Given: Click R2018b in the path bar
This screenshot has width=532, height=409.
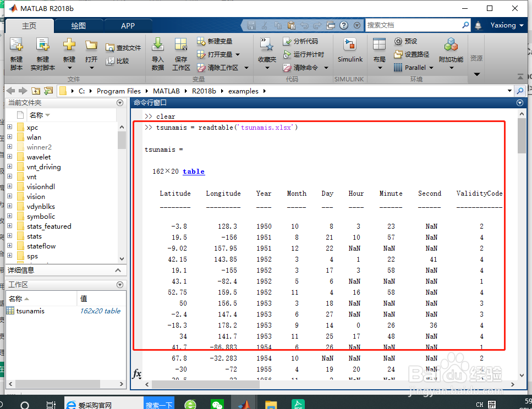Looking at the screenshot, I should point(204,91).
